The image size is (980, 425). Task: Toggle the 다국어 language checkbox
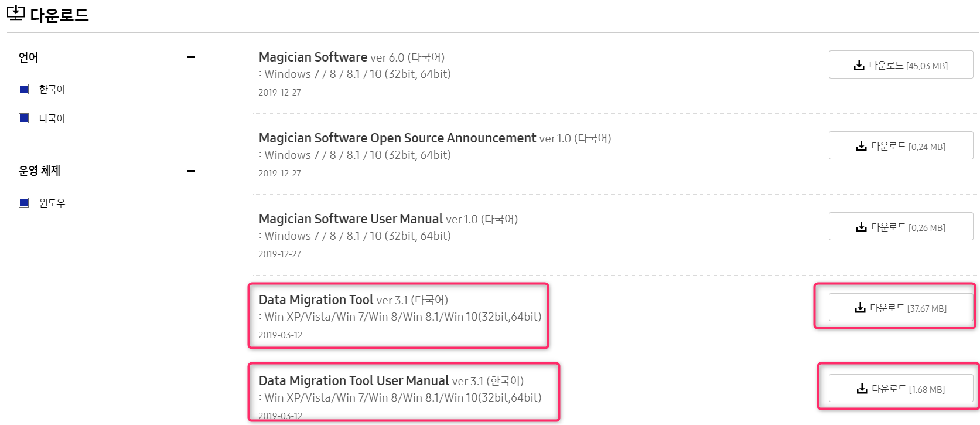click(24, 118)
